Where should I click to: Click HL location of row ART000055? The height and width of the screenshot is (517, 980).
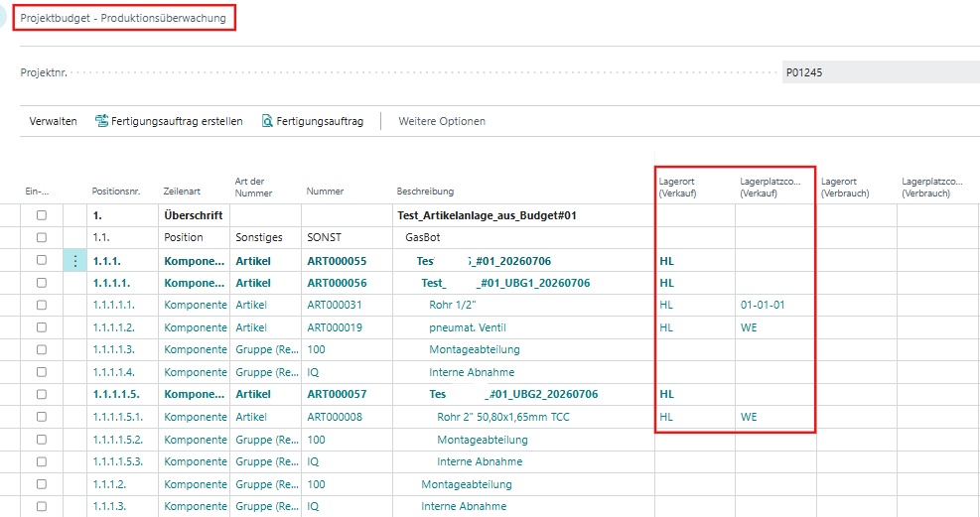tap(667, 261)
